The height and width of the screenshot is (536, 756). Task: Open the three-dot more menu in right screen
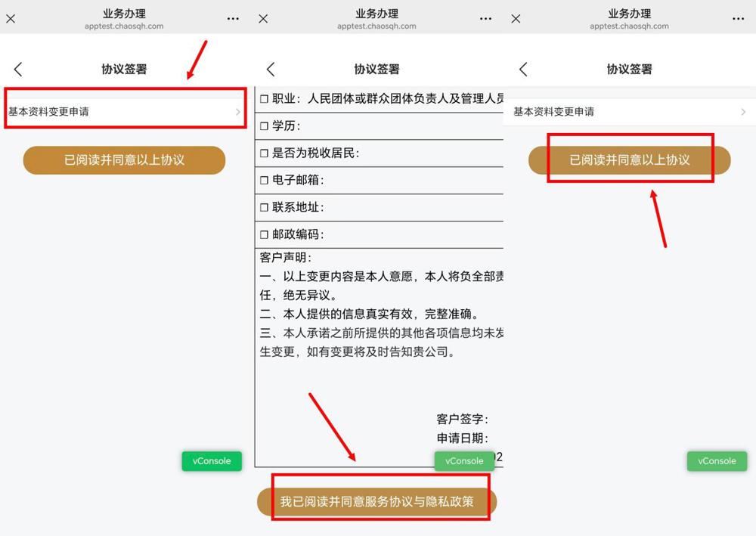pos(739,19)
